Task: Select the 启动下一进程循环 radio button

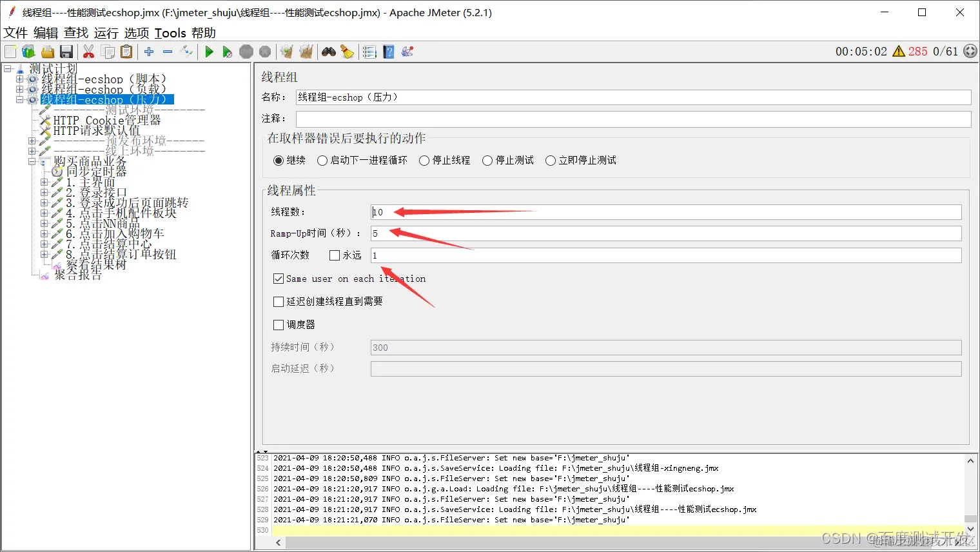Action: (x=322, y=161)
